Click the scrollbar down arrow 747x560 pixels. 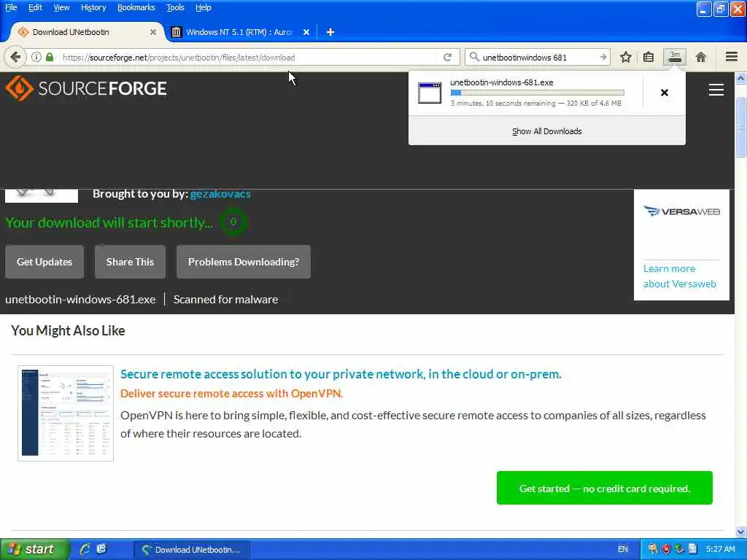click(741, 532)
